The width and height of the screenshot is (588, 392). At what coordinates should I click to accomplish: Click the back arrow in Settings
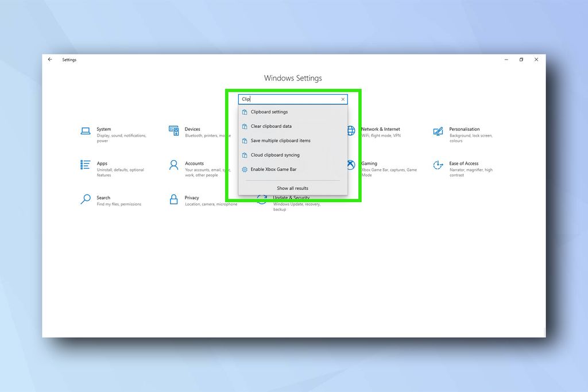(x=49, y=59)
